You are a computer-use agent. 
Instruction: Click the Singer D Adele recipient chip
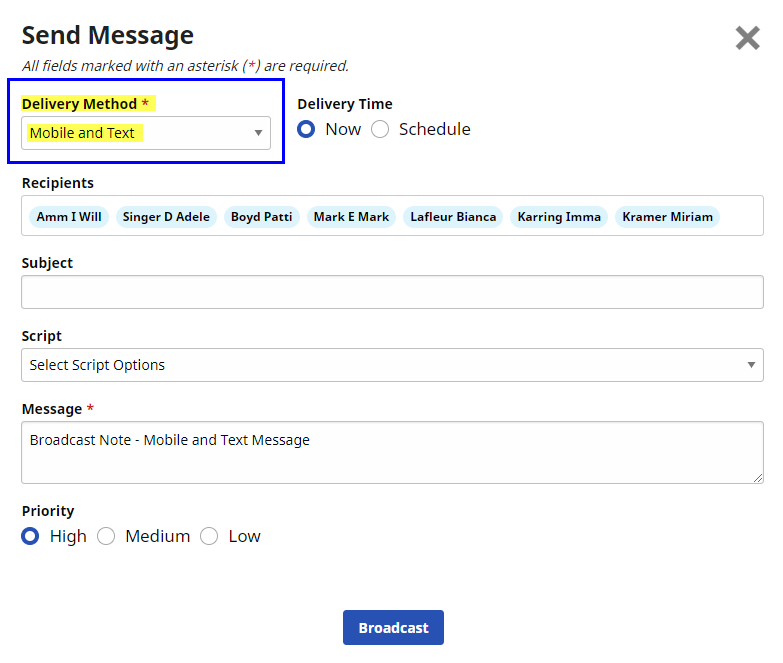166,217
